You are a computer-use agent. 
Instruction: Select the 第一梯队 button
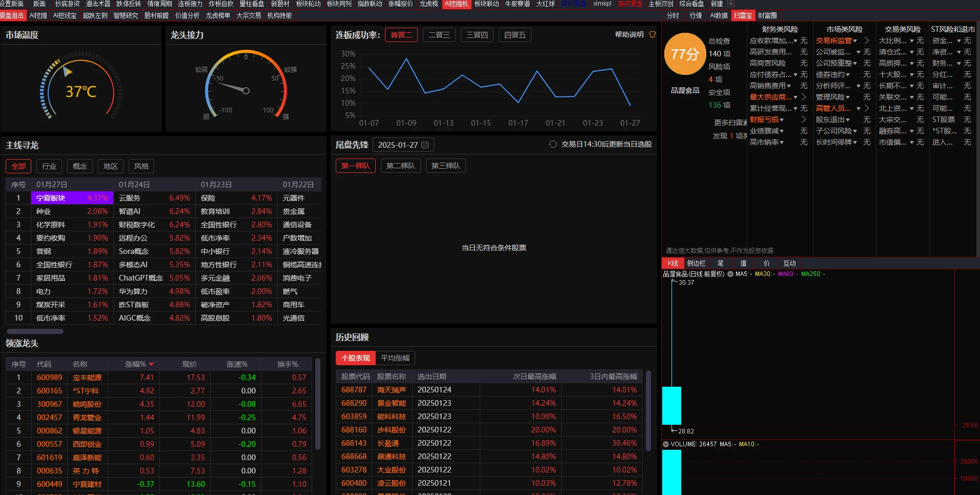click(356, 166)
